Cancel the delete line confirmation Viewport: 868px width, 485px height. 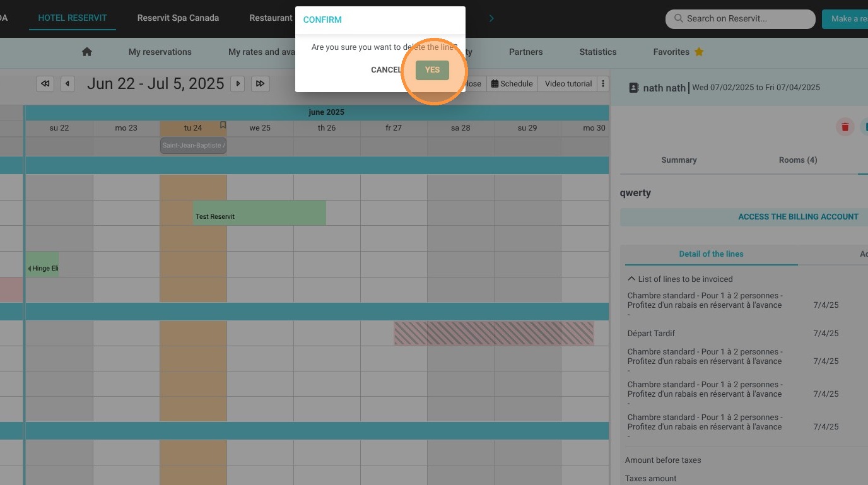[386, 70]
